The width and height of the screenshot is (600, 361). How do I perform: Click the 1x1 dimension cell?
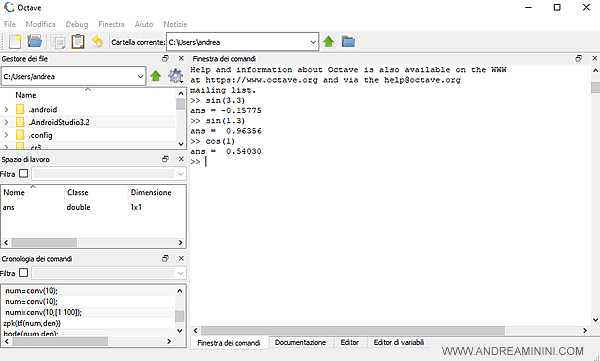pos(136,207)
